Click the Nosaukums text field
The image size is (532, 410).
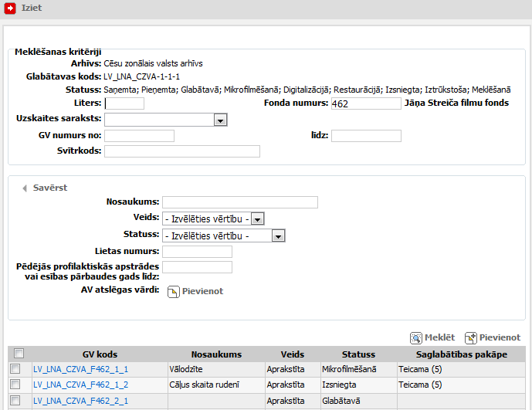click(240, 202)
